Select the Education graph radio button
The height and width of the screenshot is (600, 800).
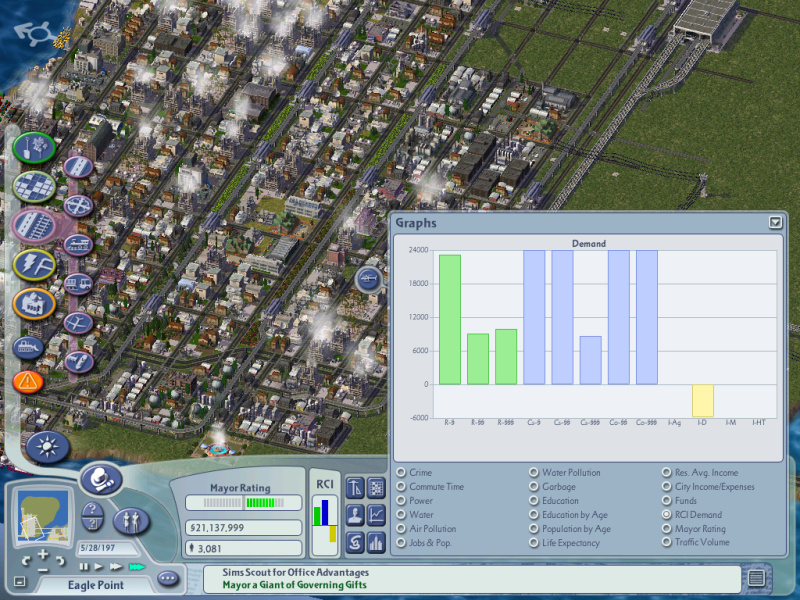click(534, 501)
